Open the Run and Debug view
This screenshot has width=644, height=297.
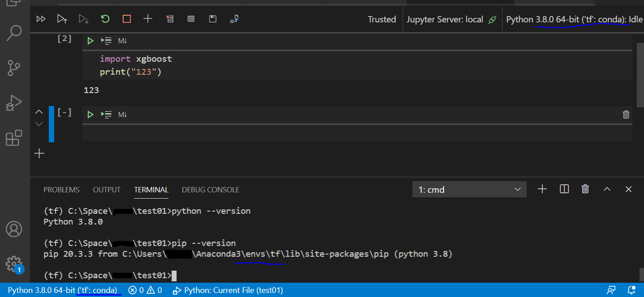[x=14, y=103]
